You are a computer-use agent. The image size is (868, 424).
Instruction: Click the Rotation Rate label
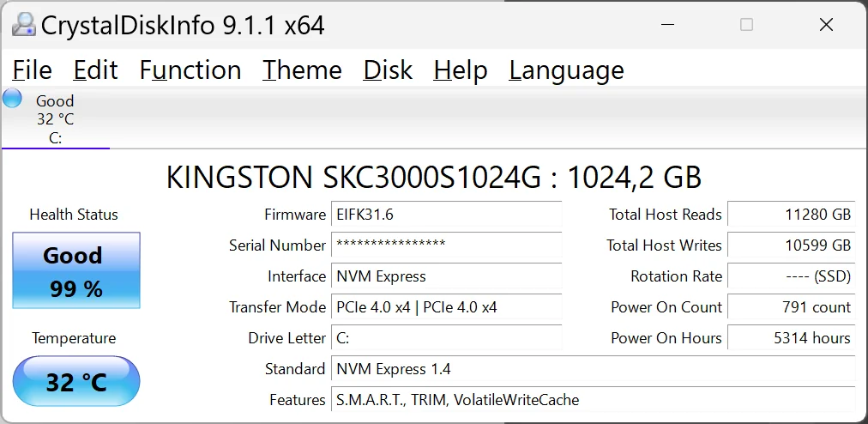tap(676, 276)
